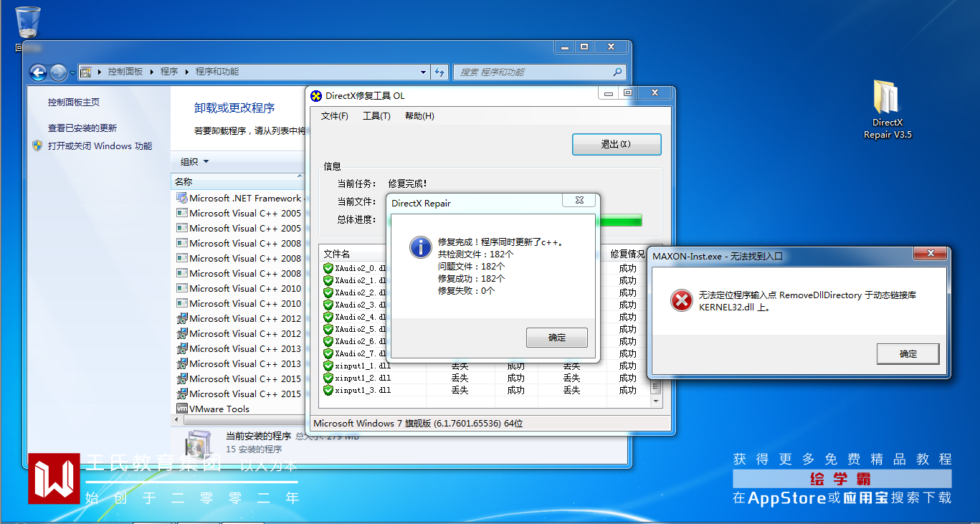This screenshot has height=524, width=980.
Task: Click the green shield icon for XAudio2_3.dll
Action: pos(328,305)
